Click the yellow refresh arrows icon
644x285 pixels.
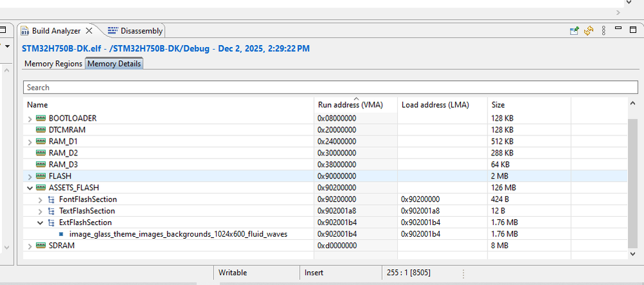(x=589, y=30)
